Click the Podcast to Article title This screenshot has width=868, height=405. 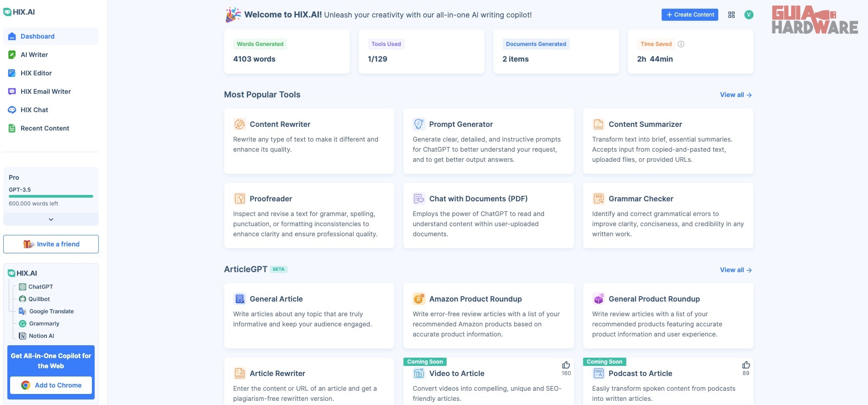tap(640, 373)
